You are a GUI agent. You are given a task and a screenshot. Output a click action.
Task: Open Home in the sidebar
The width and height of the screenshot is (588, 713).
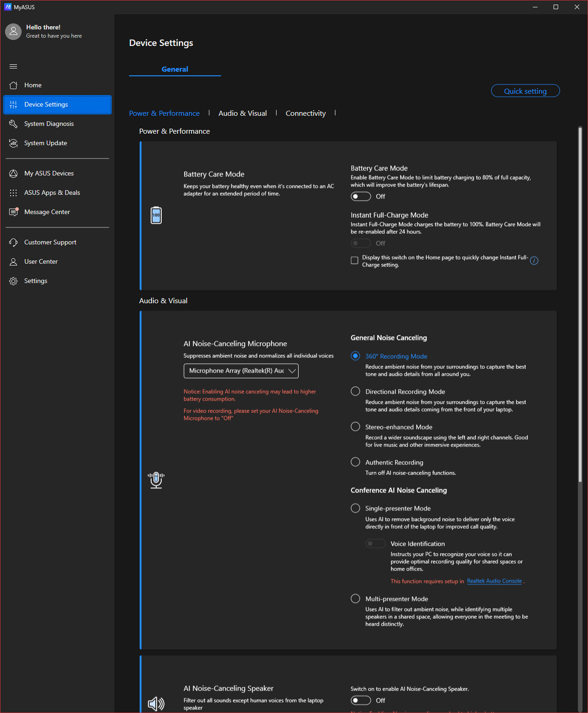coord(57,85)
